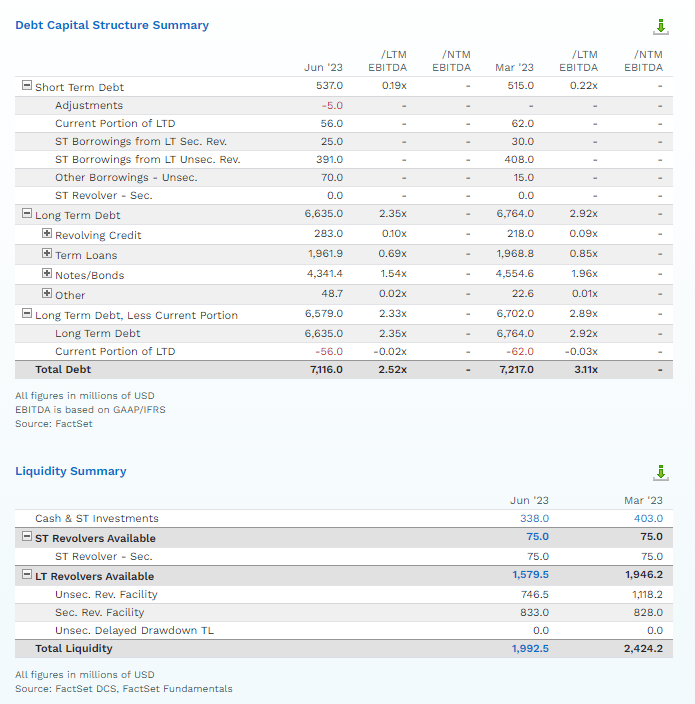The height and width of the screenshot is (704, 695).
Task: Click the Liquidity Summary heading
Action: (x=71, y=471)
